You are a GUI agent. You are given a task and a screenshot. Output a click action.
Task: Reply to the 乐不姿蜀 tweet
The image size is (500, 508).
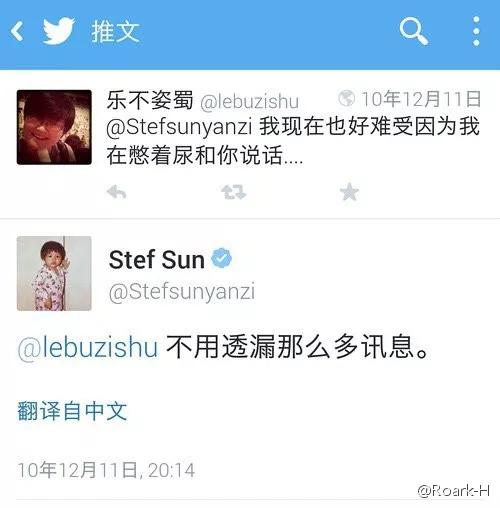pyautogui.click(x=116, y=192)
